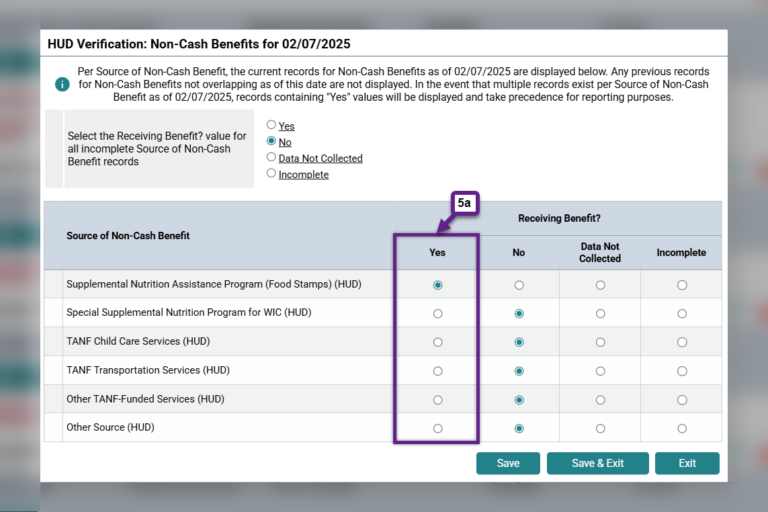The height and width of the screenshot is (512, 768).
Task: Mark TANF Child Care Services as Yes
Action: pos(437,342)
